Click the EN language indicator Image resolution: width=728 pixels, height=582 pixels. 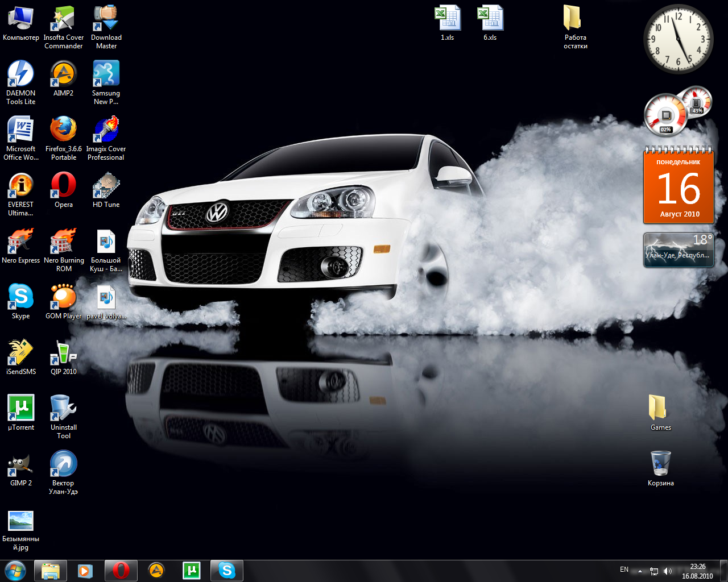tap(624, 569)
